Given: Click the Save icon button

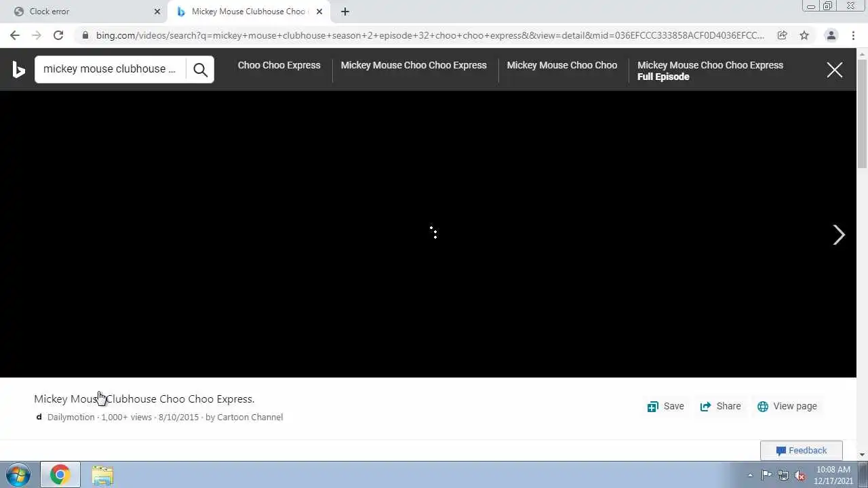Looking at the screenshot, I should point(665,406).
